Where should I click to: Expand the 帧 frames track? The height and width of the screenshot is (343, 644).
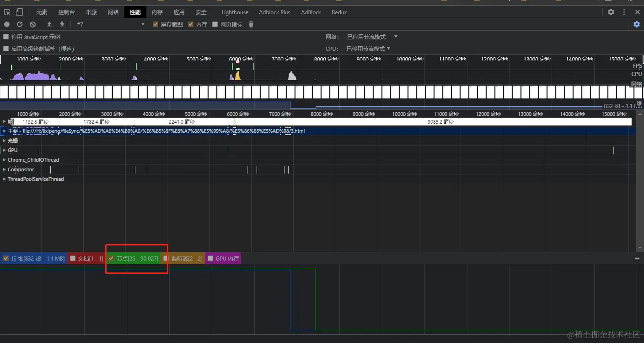[x=5, y=121]
